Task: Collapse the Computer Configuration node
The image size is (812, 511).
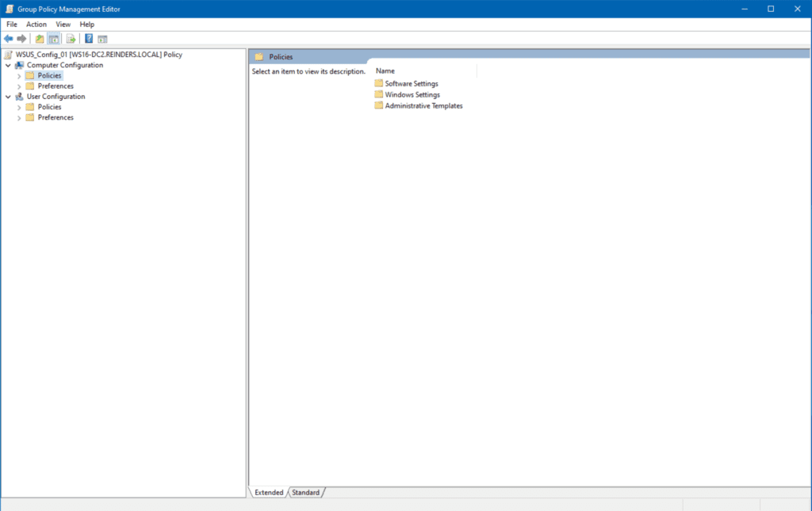Action: (x=8, y=65)
